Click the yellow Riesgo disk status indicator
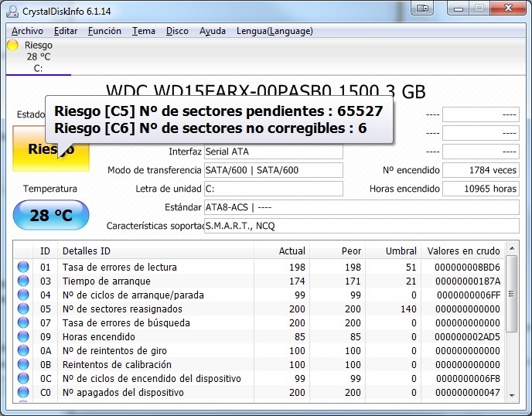Screen dimensions: 532x416 (x=12, y=45)
